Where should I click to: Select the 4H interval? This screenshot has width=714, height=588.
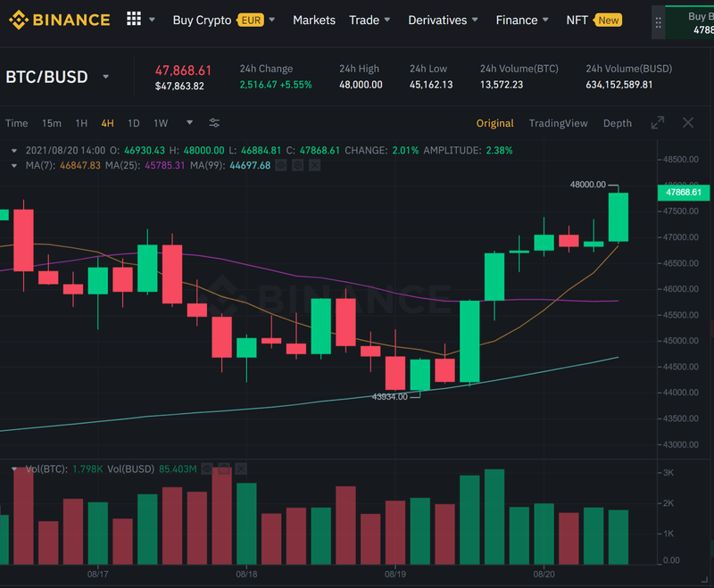(x=107, y=123)
